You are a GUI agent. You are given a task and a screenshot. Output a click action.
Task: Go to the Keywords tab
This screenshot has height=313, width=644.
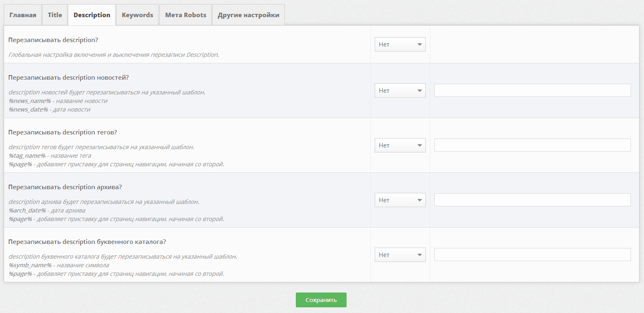137,15
